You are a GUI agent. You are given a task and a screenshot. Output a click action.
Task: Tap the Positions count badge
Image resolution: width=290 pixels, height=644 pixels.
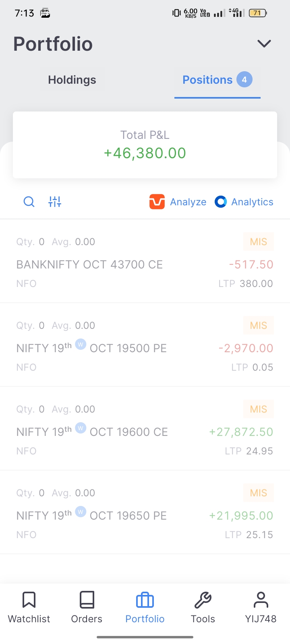pos(244,80)
